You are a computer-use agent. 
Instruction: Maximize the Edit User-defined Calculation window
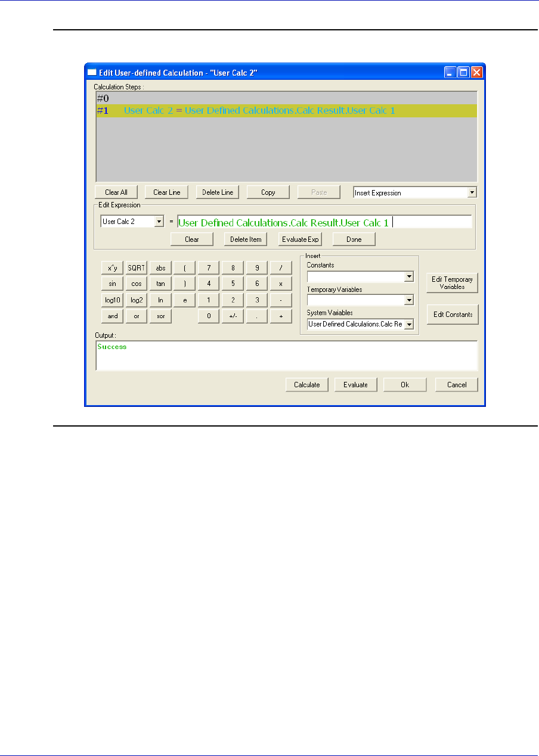463,72
